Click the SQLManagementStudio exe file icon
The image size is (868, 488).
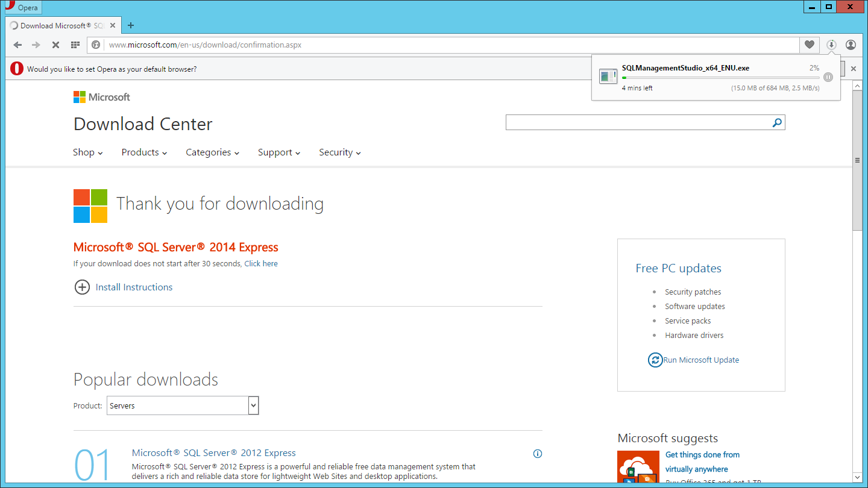point(608,77)
